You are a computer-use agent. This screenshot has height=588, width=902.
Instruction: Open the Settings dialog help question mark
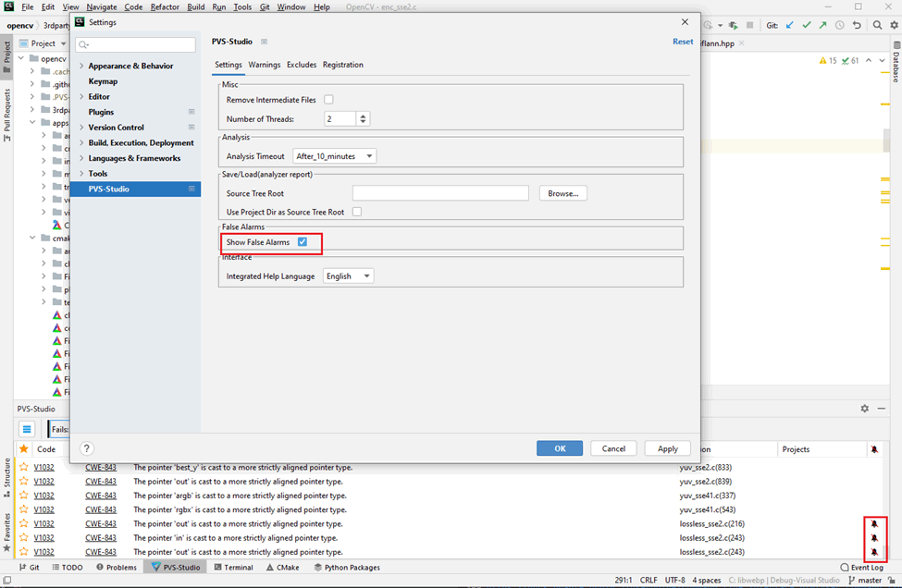[x=86, y=448]
